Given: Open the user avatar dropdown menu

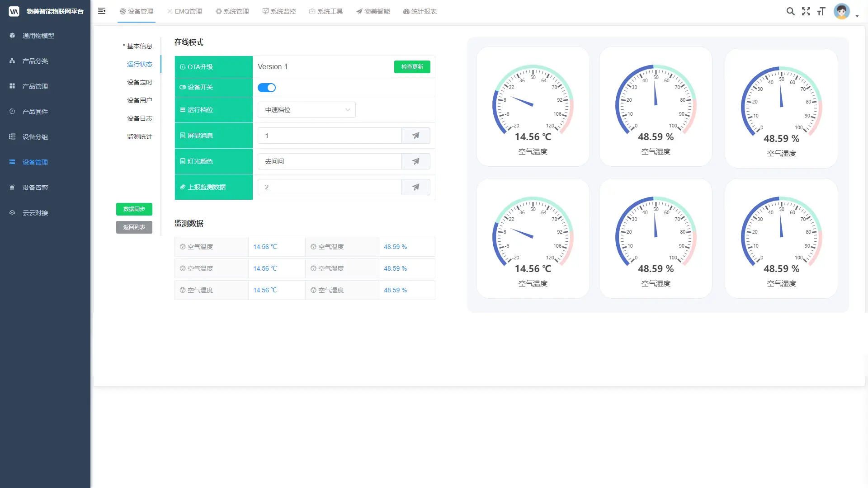Looking at the screenshot, I should (x=841, y=11).
